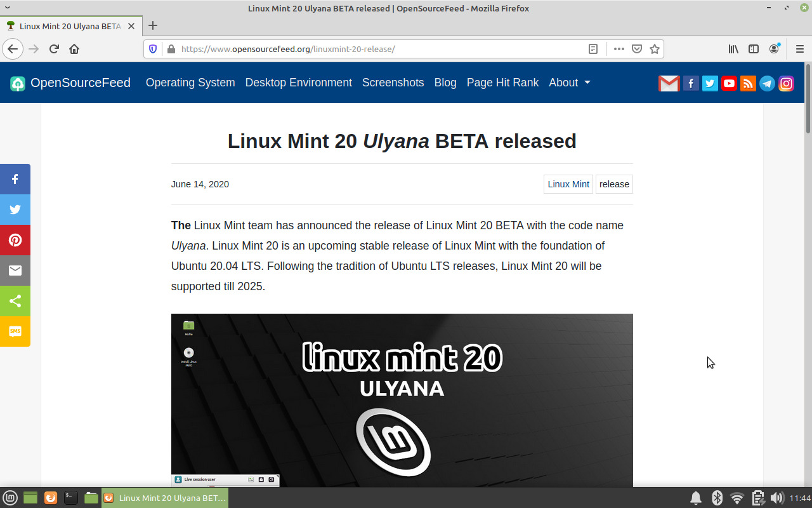Open the Linux Mint start menu
812x508 pixels.
tap(10, 498)
